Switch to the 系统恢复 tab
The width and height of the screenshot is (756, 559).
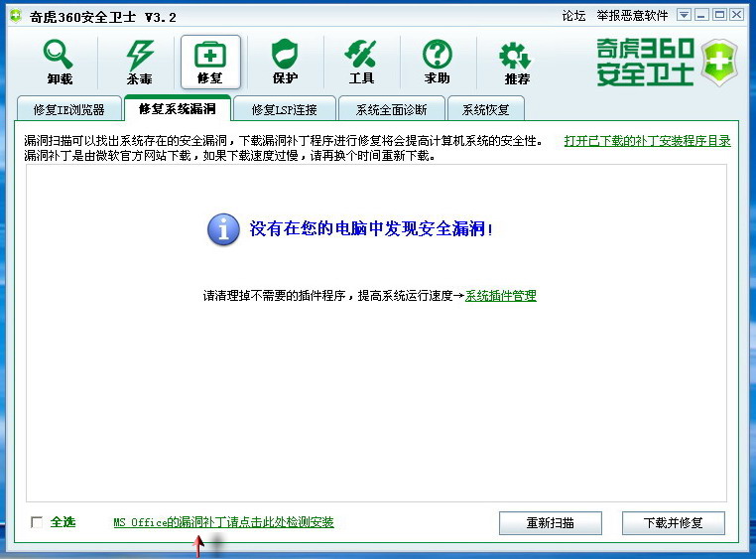pos(485,109)
